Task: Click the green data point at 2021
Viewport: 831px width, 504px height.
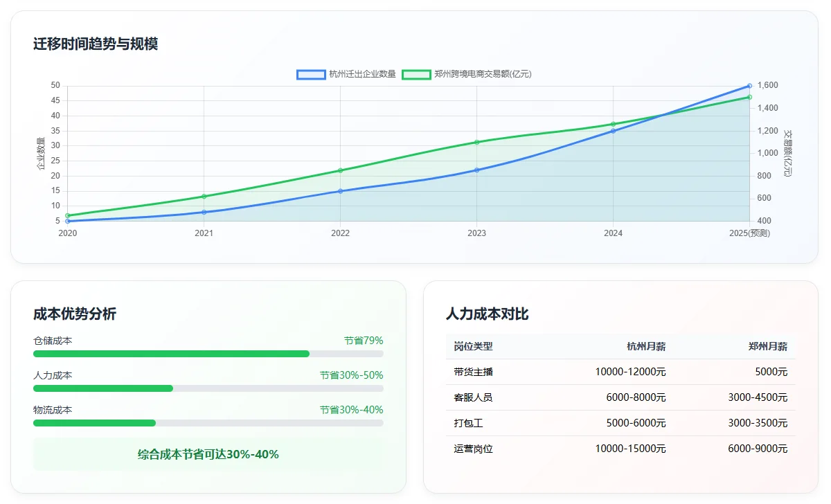Action: point(204,197)
